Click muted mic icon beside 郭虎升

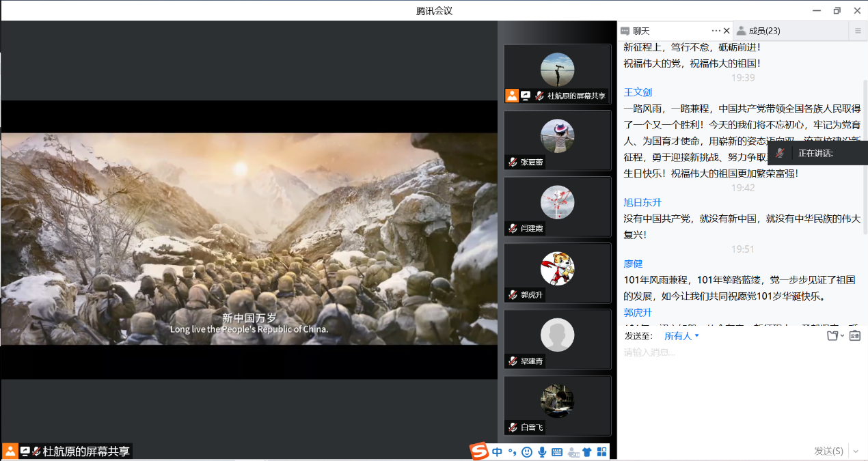tap(513, 294)
